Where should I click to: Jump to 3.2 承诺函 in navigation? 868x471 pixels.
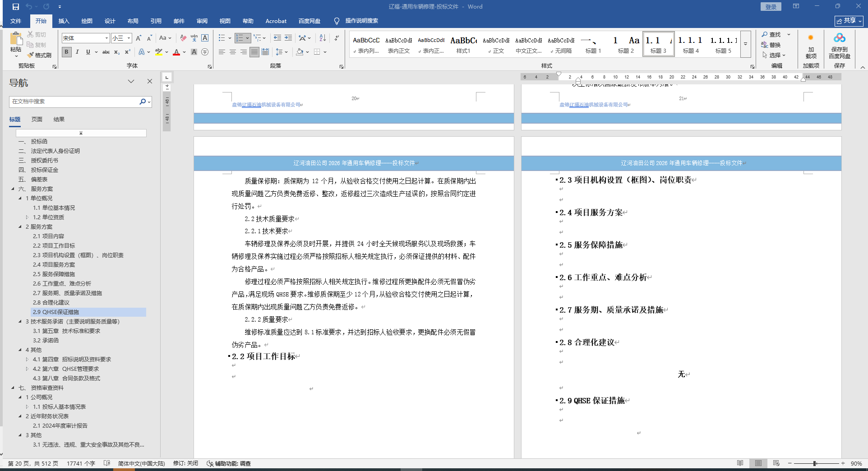point(46,341)
